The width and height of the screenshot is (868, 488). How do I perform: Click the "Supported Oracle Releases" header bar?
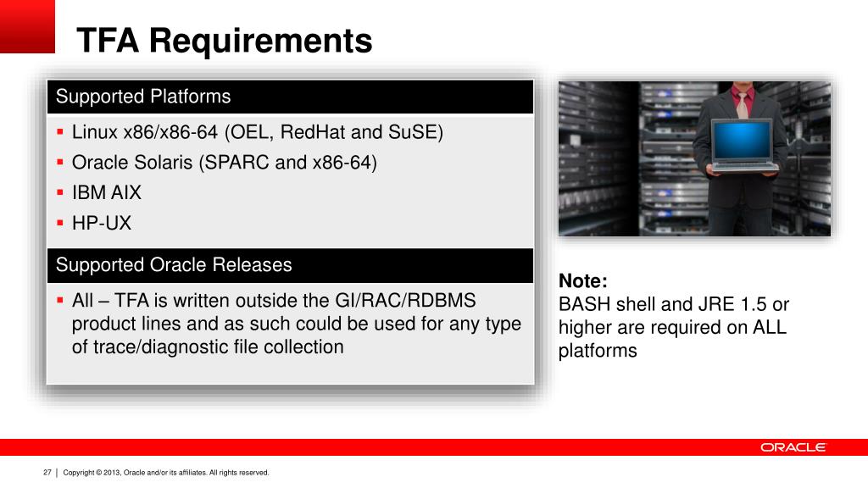pyautogui.click(x=290, y=265)
